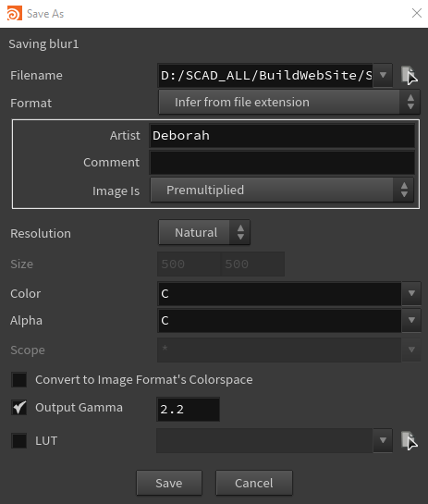
Task: Expand Filename history dropdown arrow
Action: (x=383, y=75)
